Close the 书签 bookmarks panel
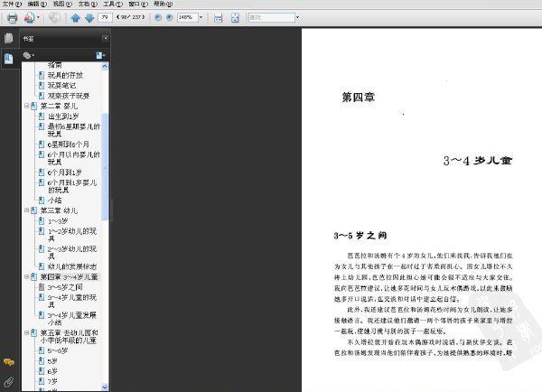 pos(105,38)
